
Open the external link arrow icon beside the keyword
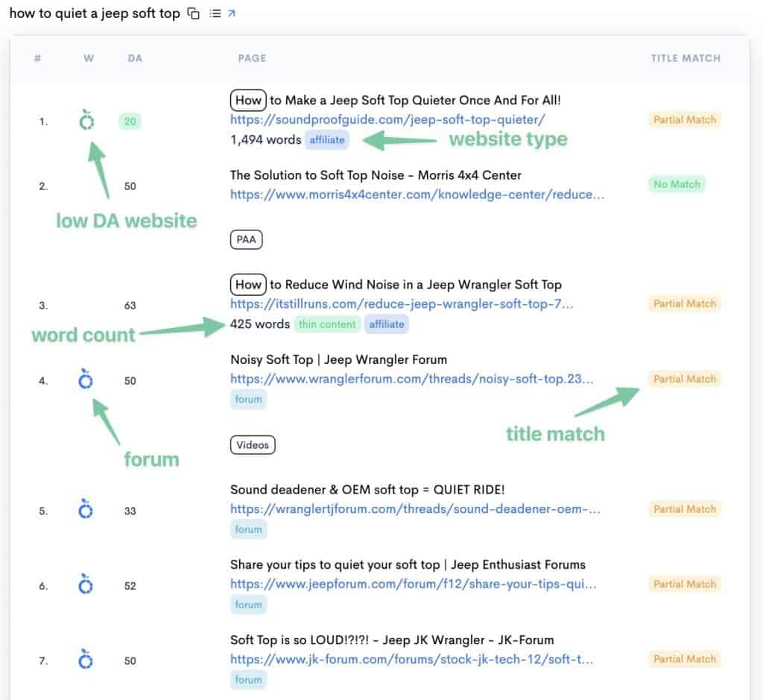232,13
